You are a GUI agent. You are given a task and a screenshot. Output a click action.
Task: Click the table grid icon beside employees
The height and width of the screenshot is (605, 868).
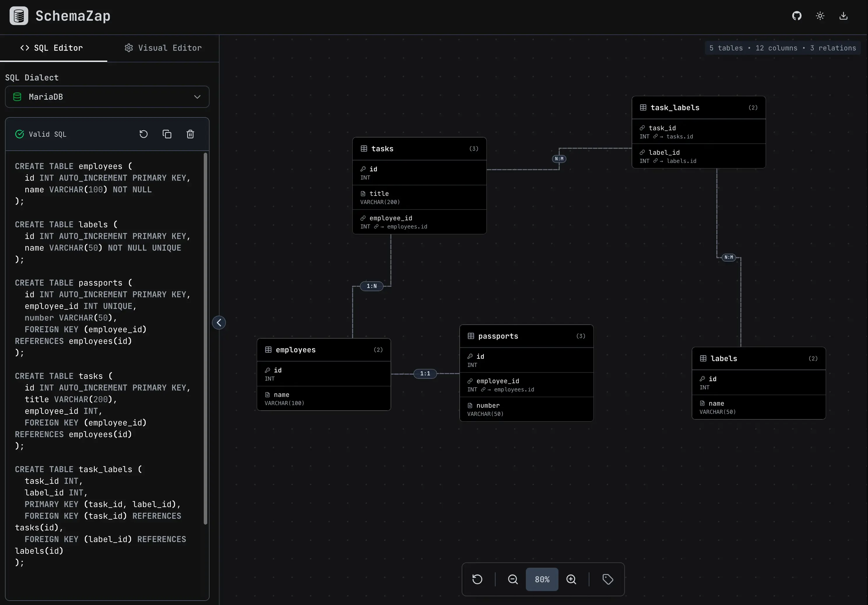268,350
